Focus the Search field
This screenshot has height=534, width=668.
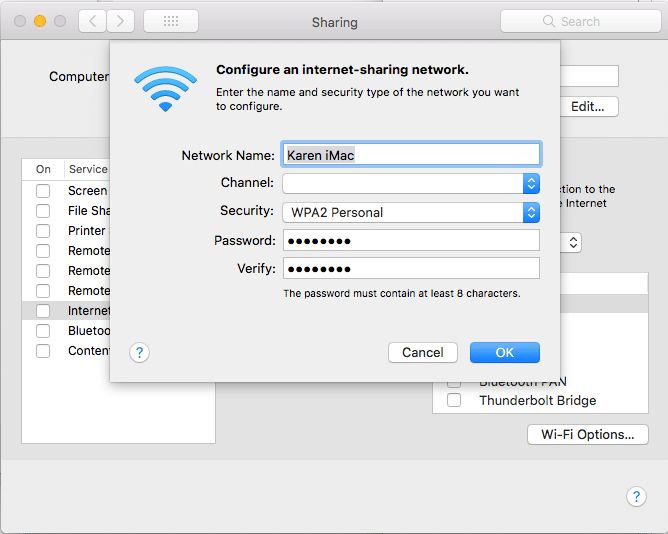(581, 21)
